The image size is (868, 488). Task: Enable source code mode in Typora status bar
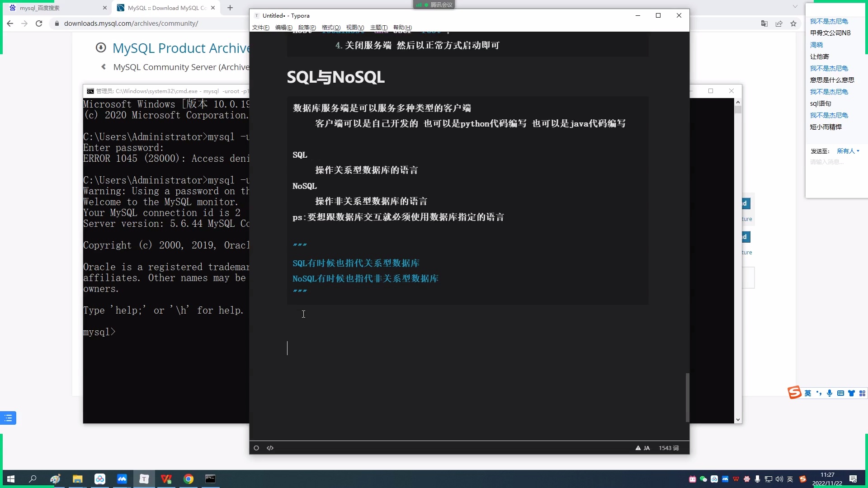coord(270,448)
